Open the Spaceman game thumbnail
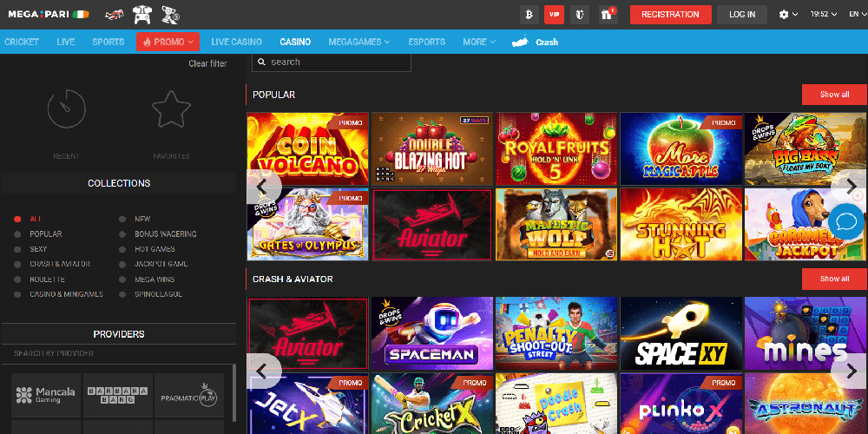The image size is (868, 434). [431, 333]
